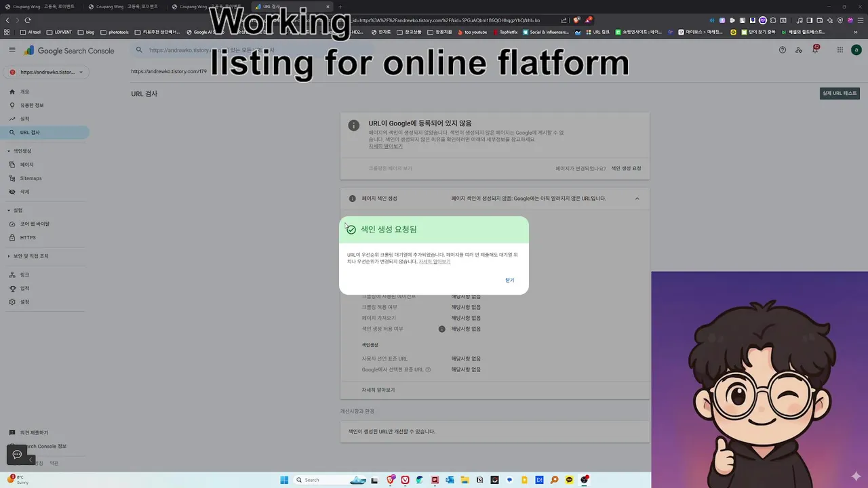Image resolution: width=868 pixels, height=488 pixels.
Task: Open the AI tool bookmark folder
Action: pyautogui.click(x=31, y=32)
